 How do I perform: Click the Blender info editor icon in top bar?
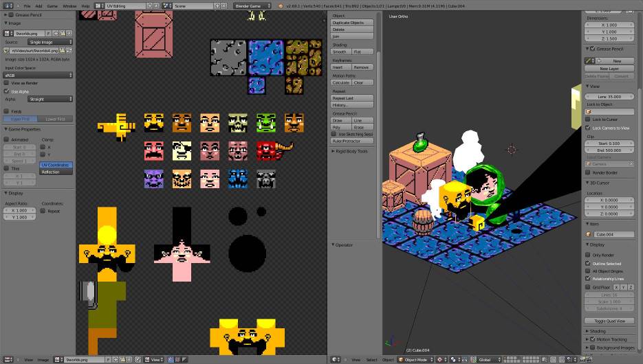pyautogui.click(x=8, y=5)
